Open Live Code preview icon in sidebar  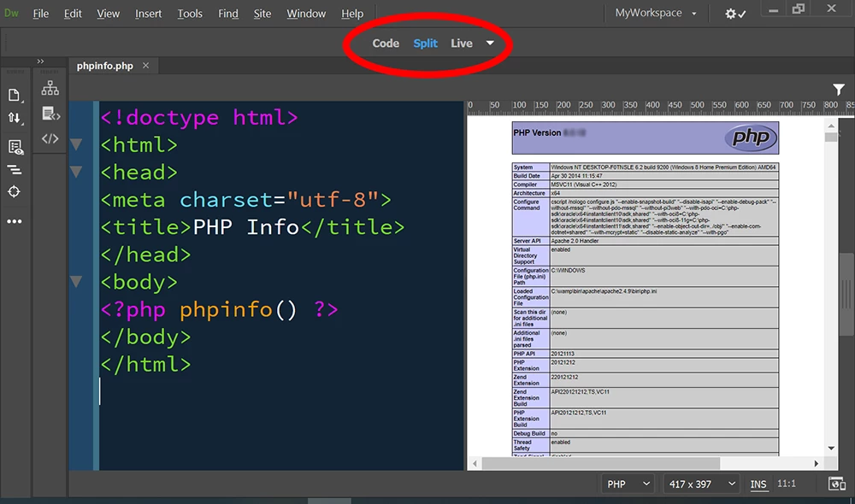(x=15, y=147)
